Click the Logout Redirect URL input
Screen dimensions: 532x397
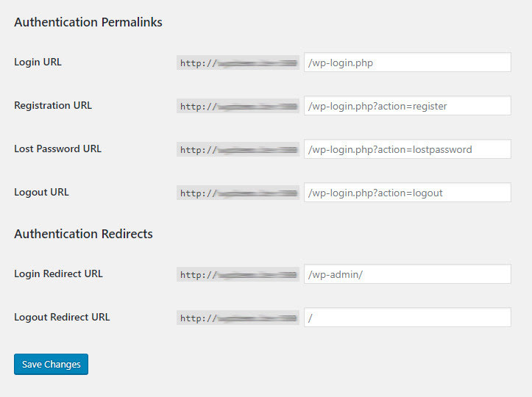(407, 318)
